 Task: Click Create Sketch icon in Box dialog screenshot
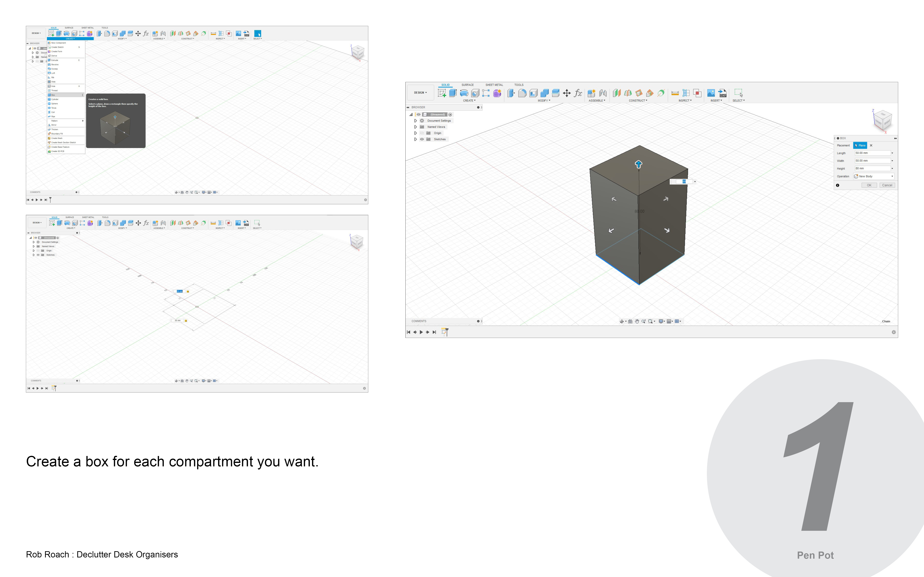tap(442, 93)
